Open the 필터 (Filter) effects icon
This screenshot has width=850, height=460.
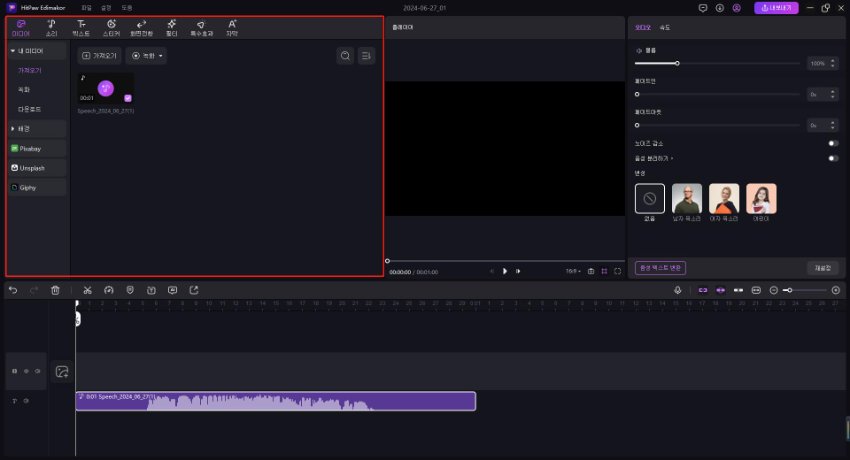click(x=172, y=27)
